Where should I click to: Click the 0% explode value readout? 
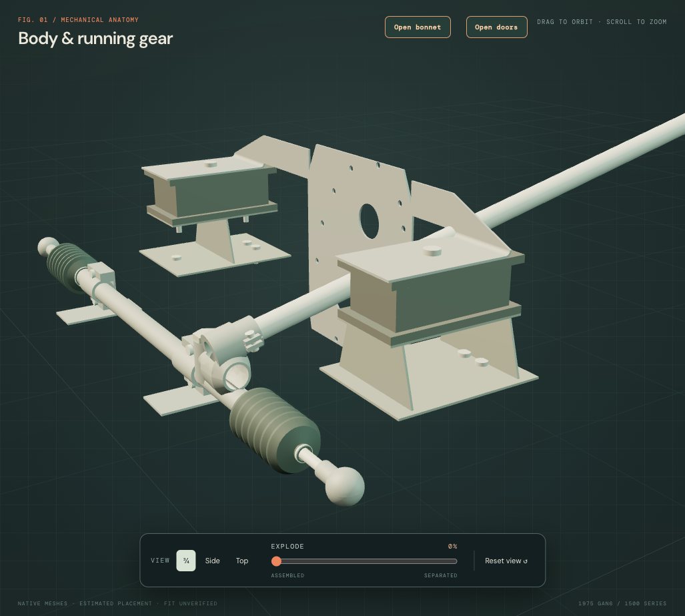tap(453, 547)
